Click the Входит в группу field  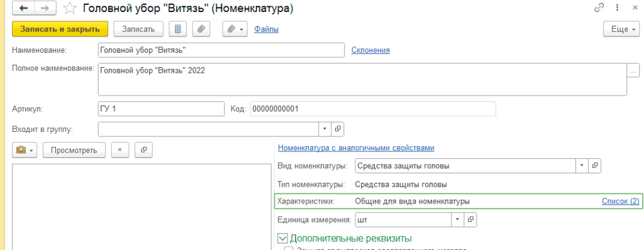(209, 129)
